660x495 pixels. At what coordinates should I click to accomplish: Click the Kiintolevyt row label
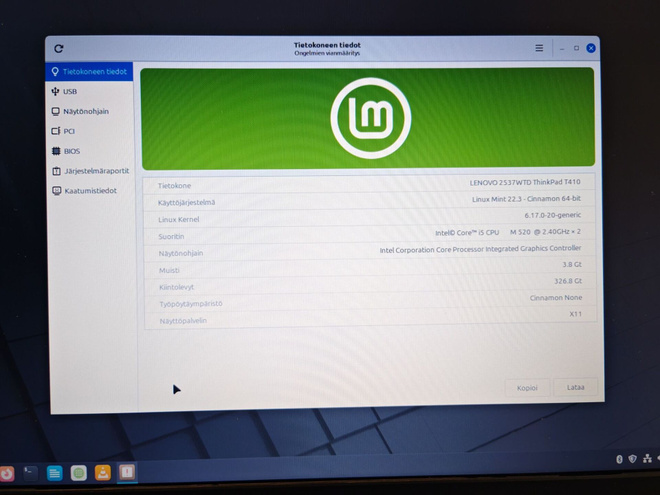pyautogui.click(x=177, y=287)
